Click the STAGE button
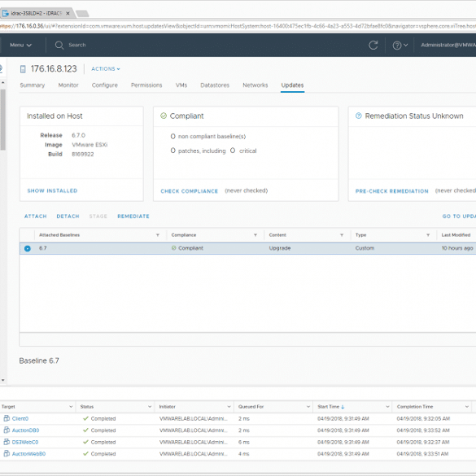Screen dimensions: 476x476 [x=98, y=216]
